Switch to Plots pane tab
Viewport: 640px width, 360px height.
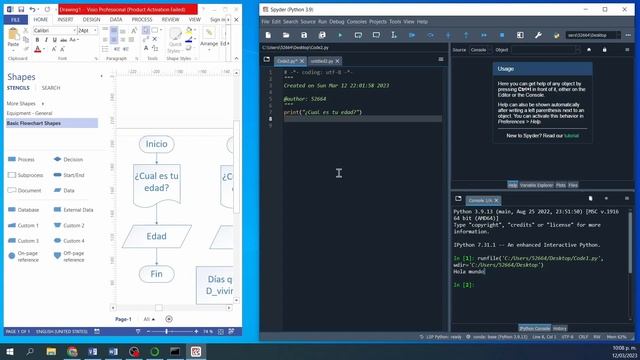[561, 185]
